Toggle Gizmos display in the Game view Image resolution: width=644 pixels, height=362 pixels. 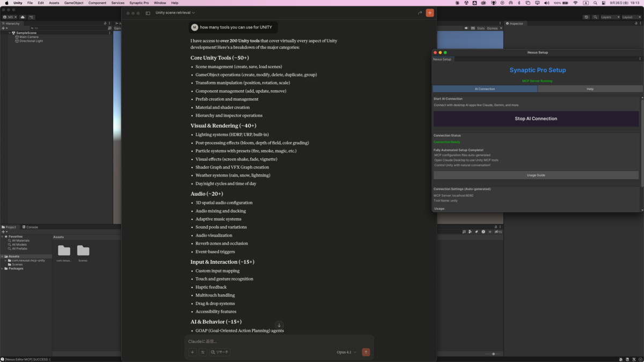[493, 28]
